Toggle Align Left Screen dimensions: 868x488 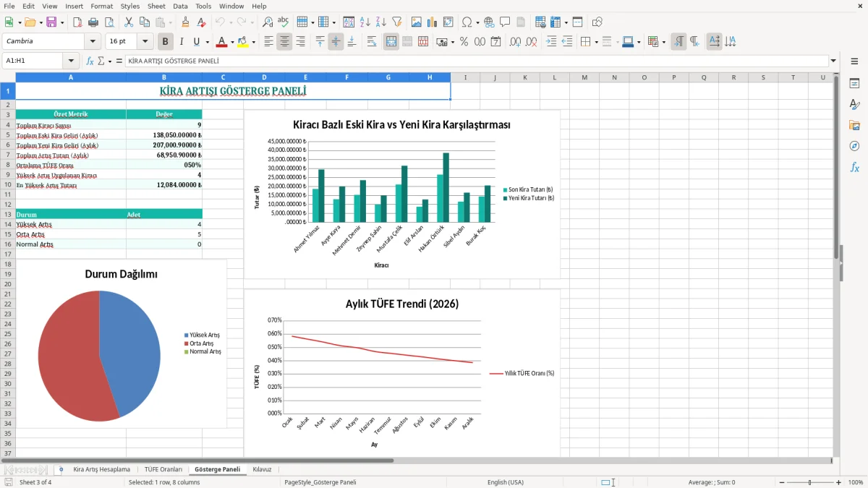269,42
